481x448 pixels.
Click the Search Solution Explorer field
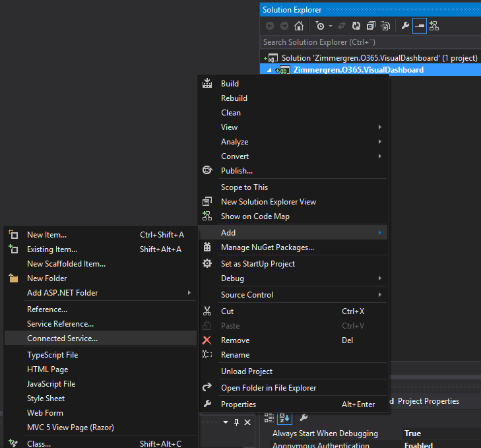[370, 42]
